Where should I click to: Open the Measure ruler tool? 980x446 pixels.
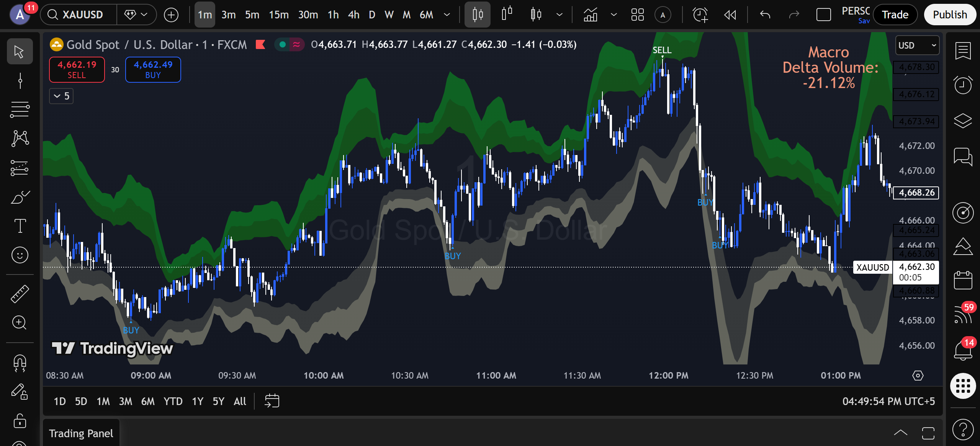click(20, 294)
